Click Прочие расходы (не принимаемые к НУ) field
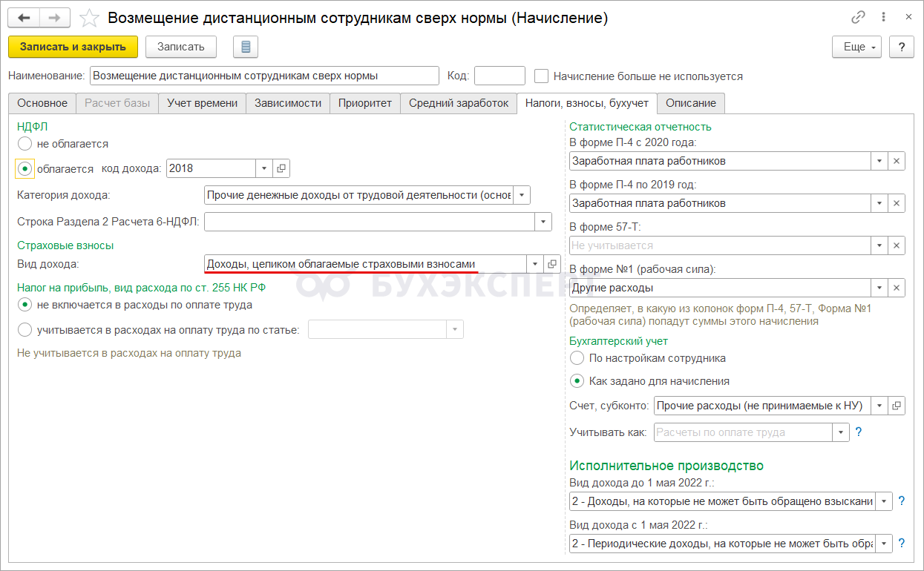This screenshot has width=924, height=571. coord(762,406)
